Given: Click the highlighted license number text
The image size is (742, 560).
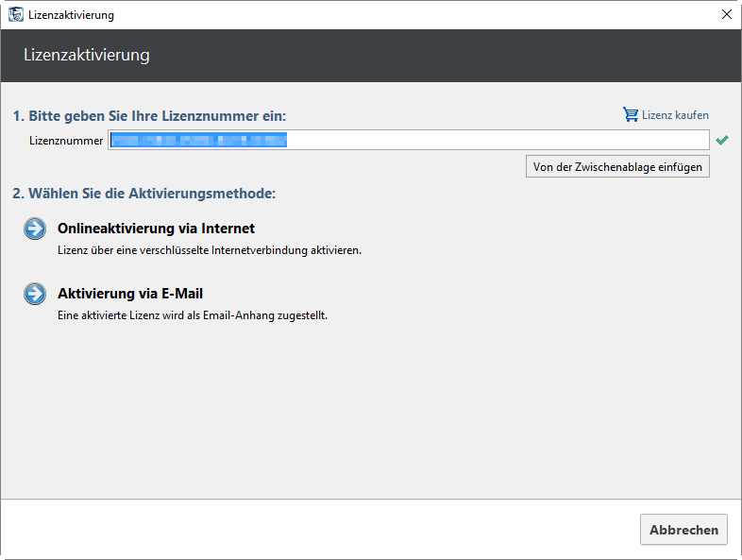Looking at the screenshot, I should tap(197, 141).
